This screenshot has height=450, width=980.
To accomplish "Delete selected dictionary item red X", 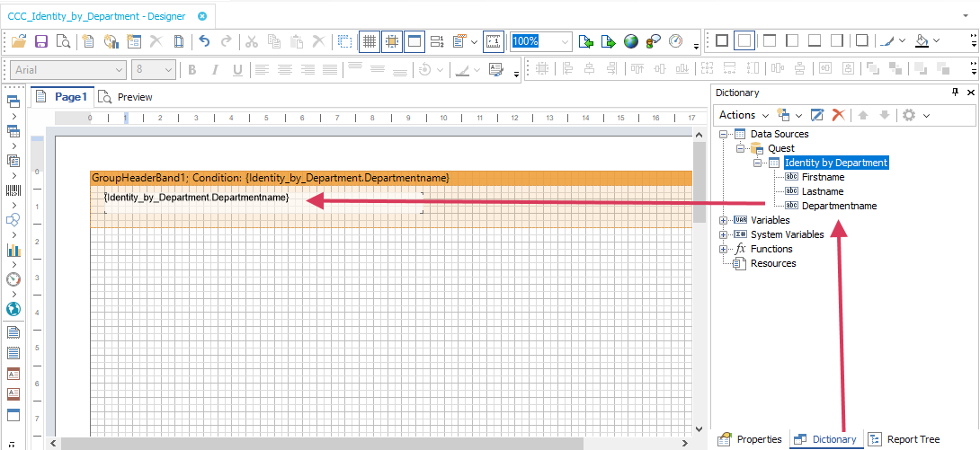I will click(x=839, y=115).
